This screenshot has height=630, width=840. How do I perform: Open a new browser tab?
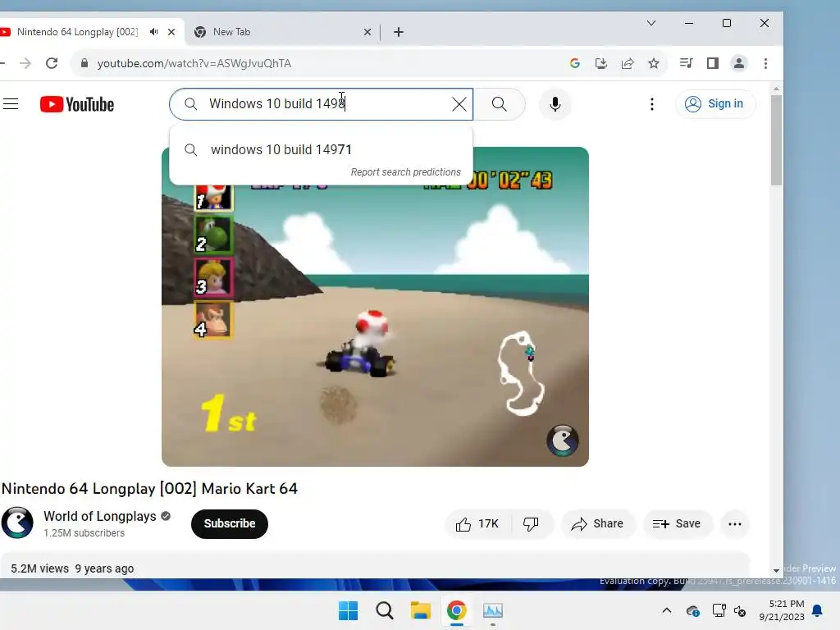click(399, 32)
